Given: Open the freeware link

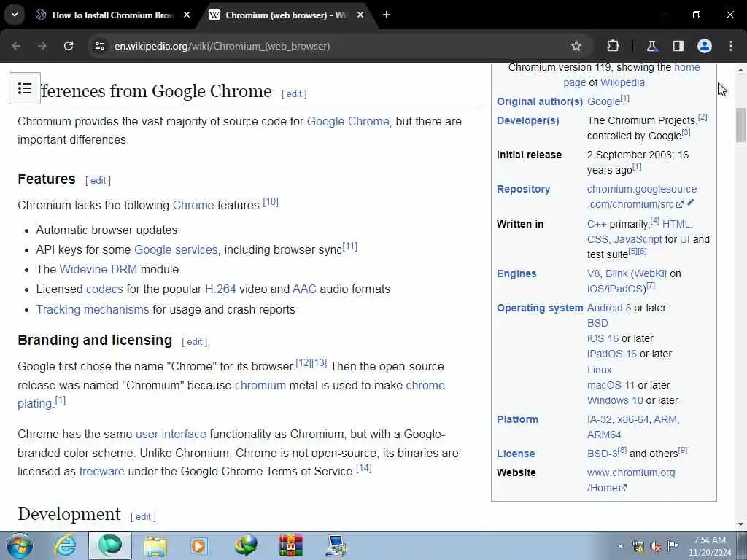Looking at the screenshot, I should click(x=101, y=472).
